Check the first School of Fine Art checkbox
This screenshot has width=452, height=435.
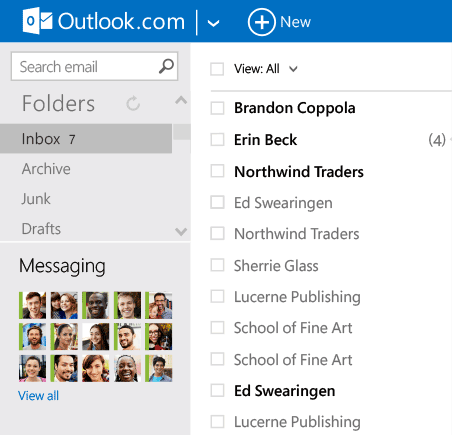(217, 328)
